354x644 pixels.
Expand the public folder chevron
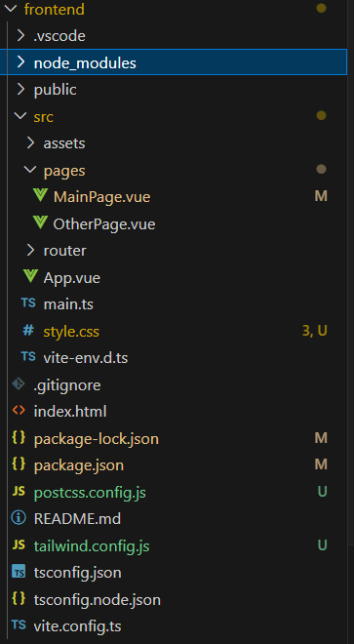20,89
